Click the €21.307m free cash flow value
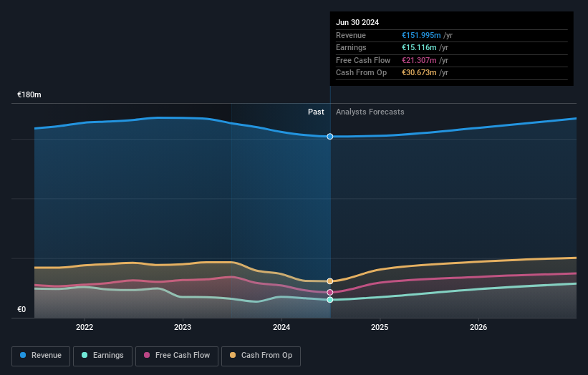Image resolution: width=588 pixels, height=375 pixels. [x=419, y=60]
